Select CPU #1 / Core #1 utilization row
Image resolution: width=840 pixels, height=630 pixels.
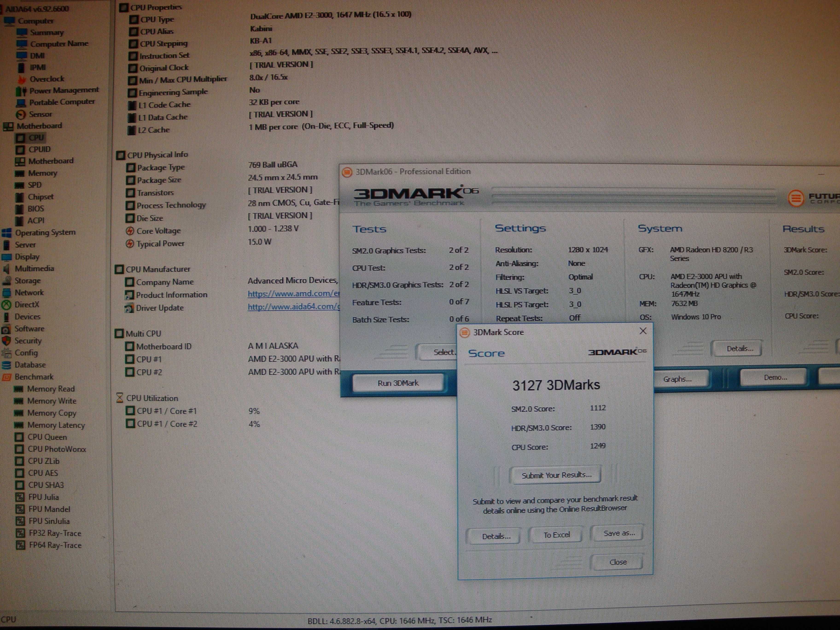[193, 411]
